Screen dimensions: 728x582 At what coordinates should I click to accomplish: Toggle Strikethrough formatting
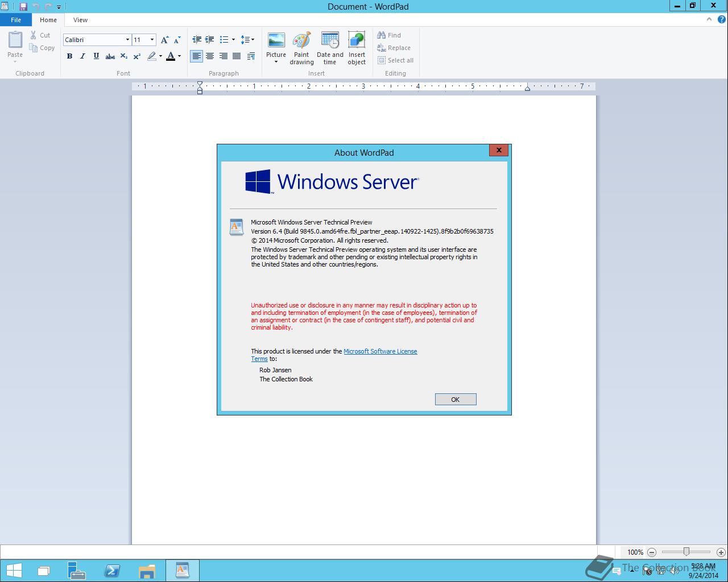(110, 56)
